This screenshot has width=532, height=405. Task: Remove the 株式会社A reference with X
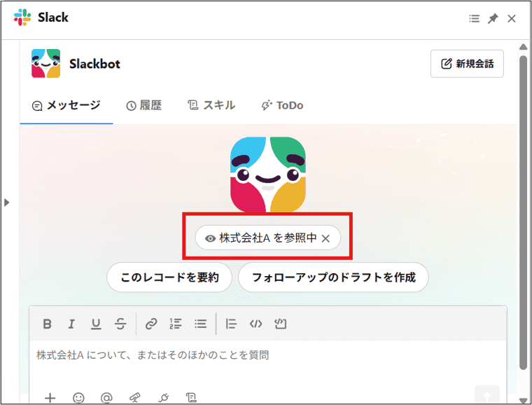(325, 239)
